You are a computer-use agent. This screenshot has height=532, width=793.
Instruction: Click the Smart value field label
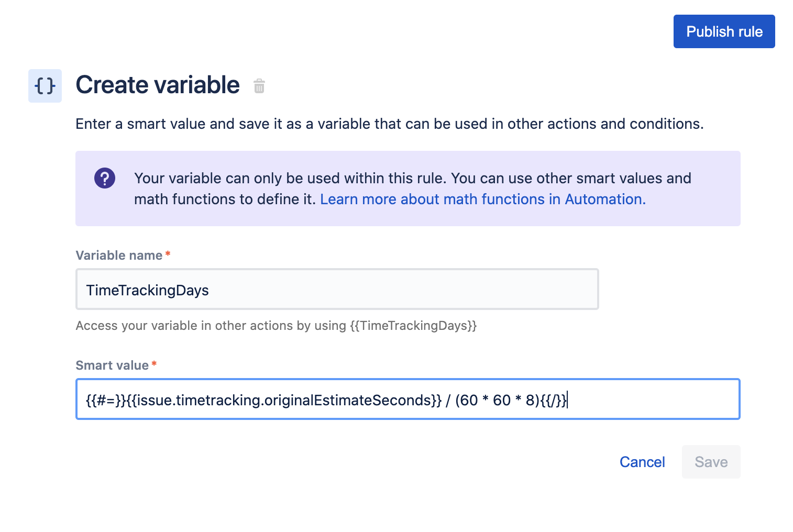click(112, 365)
